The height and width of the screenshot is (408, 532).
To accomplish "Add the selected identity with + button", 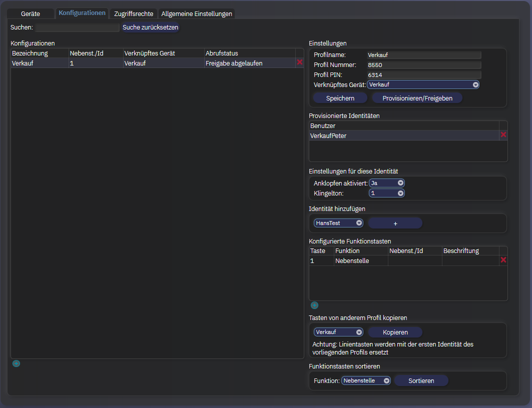I will pos(395,223).
